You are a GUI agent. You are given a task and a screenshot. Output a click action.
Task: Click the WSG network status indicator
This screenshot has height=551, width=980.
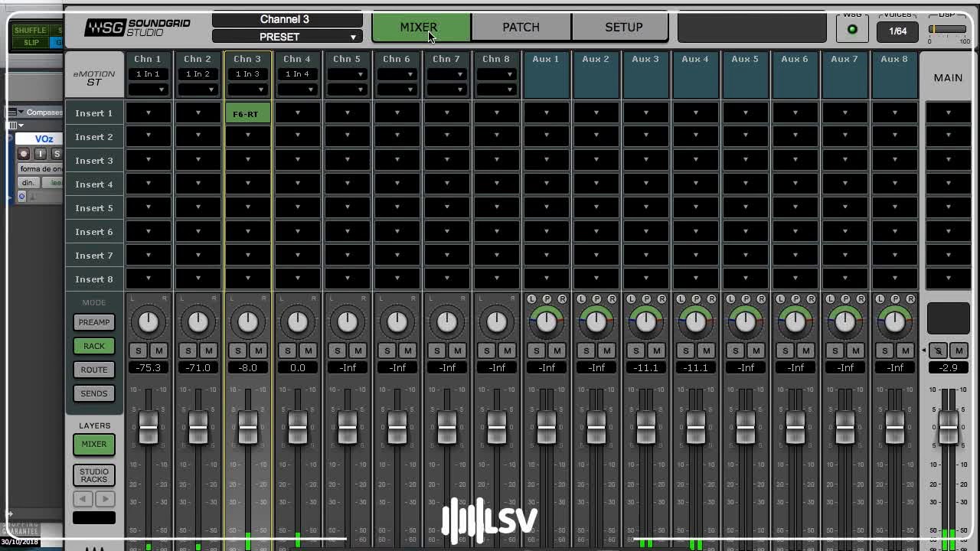point(852,30)
